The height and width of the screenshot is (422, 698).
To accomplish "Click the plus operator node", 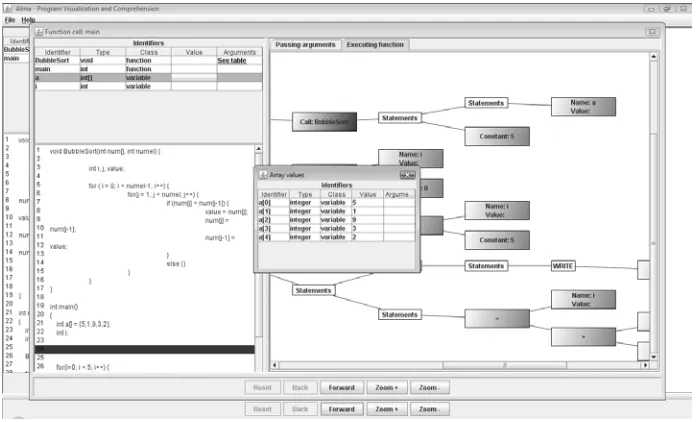I will coord(583,337).
